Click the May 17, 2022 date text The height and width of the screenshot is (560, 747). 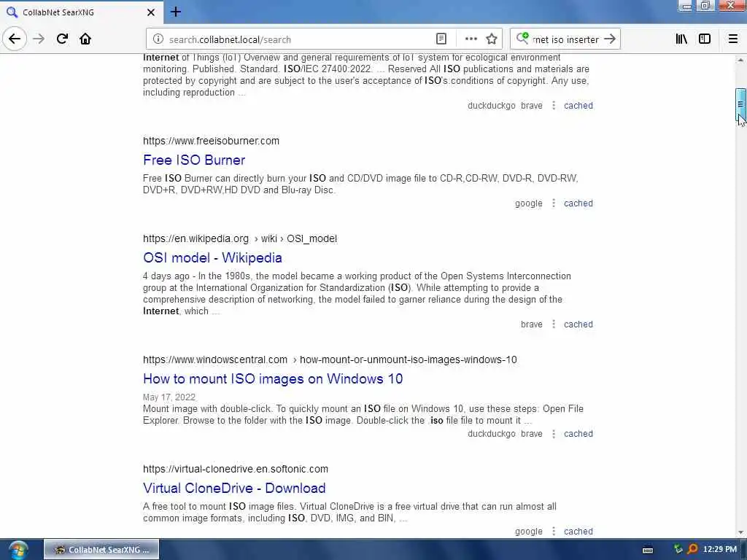point(169,397)
